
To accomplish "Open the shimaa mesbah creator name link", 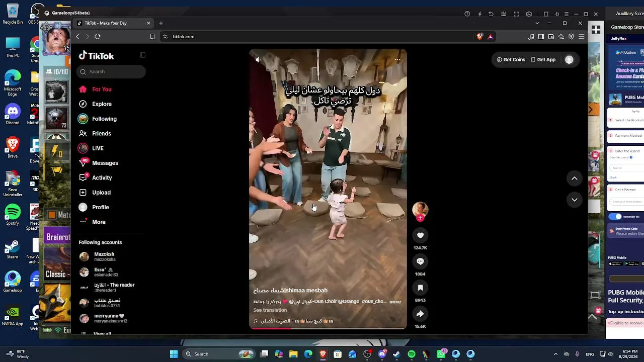I will click(x=290, y=291).
